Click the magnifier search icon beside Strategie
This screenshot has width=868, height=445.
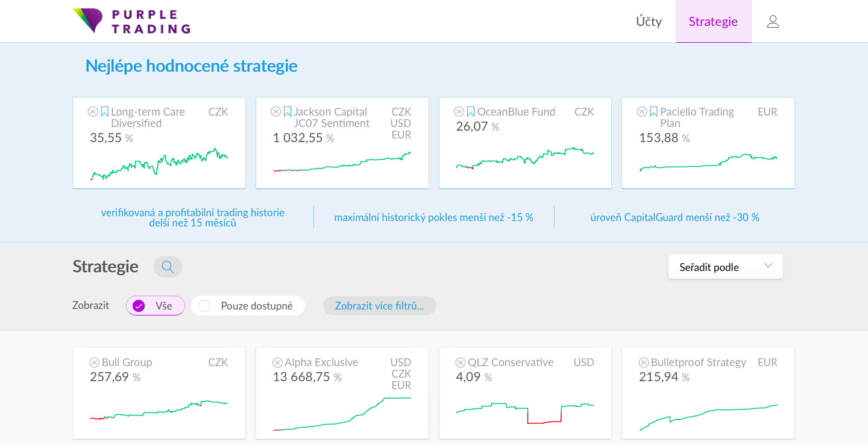click(x=168, y=267)
